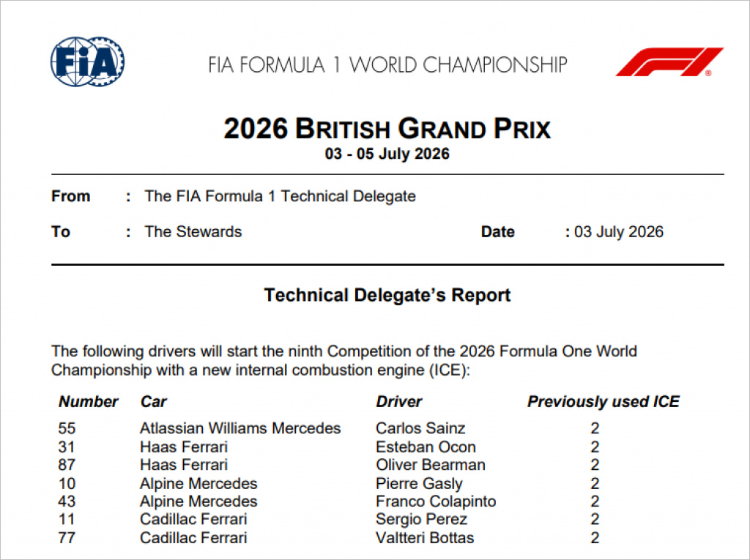Click the Car column header

pyautogui.click(x=153, y=402)
